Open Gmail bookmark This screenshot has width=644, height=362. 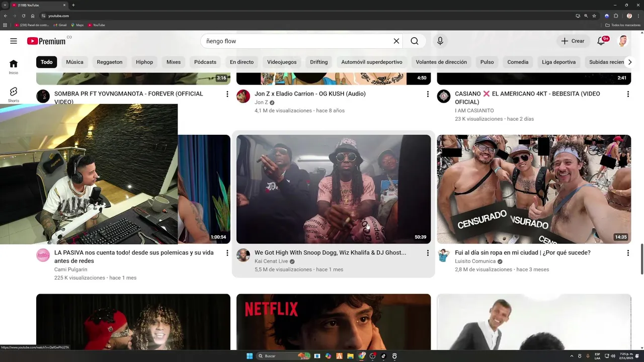coord(60,25)
